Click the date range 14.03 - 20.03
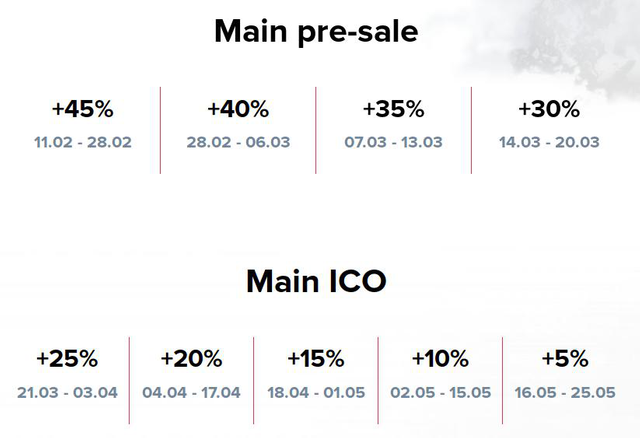 pyautogui.click(x=549, y=142)
